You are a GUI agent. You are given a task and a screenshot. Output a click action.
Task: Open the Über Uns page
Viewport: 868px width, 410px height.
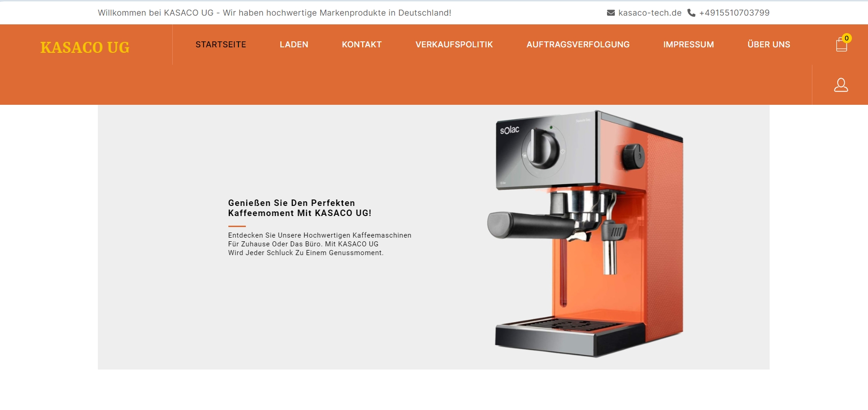pyautogui.click(x=769, y=45)
